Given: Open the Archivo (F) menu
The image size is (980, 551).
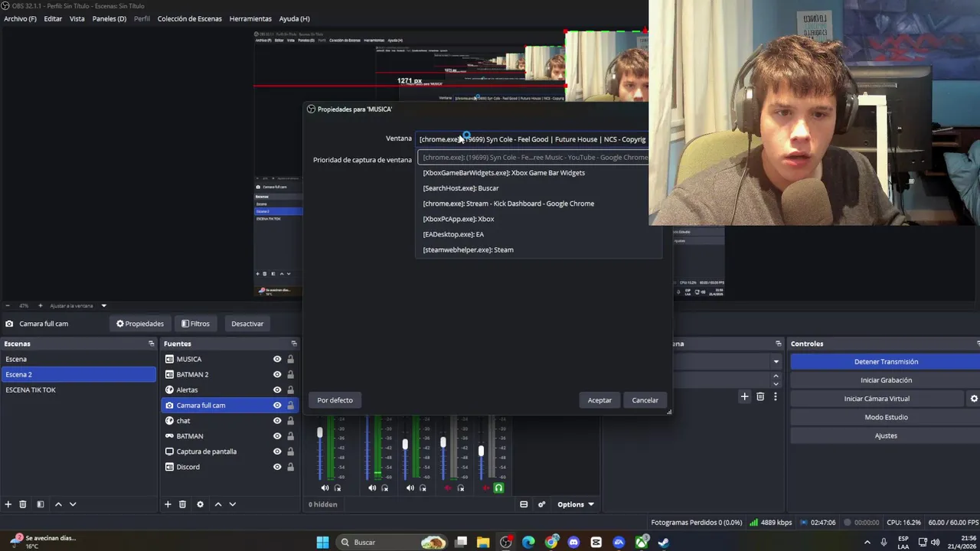Looking at the screenshot, I should (x=20, y=18).
